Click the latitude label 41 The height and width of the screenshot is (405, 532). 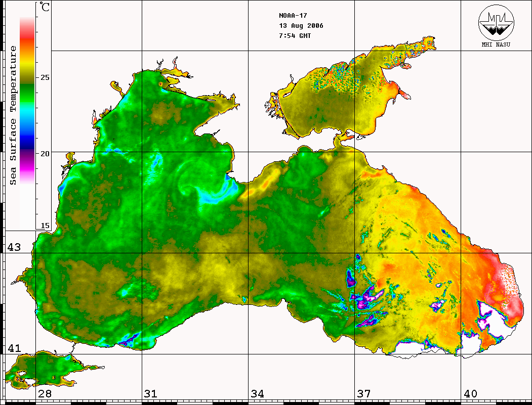[x=14, y=348]
